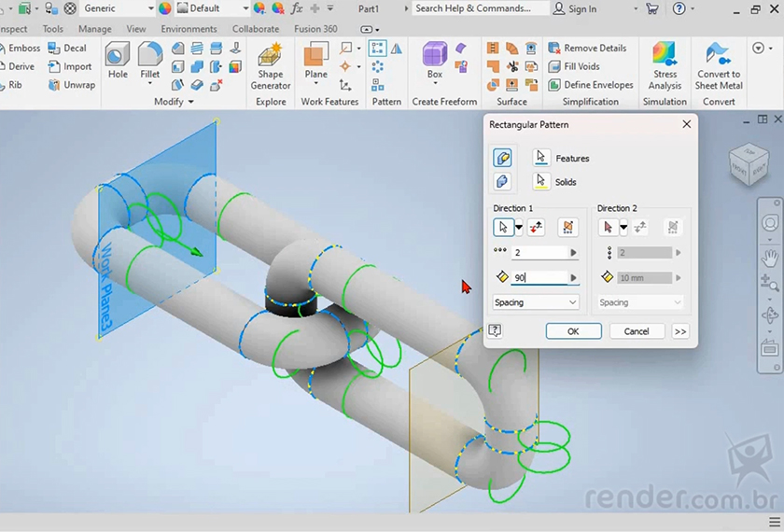The image size is (784, 532).
Task: Toggle the Features selection button
Action: pyautogui.click(x=541, y=158)
